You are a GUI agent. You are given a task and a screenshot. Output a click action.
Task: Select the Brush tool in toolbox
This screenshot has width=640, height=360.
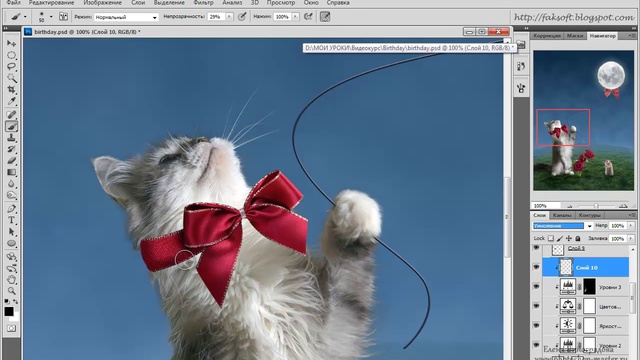point(11,127)
